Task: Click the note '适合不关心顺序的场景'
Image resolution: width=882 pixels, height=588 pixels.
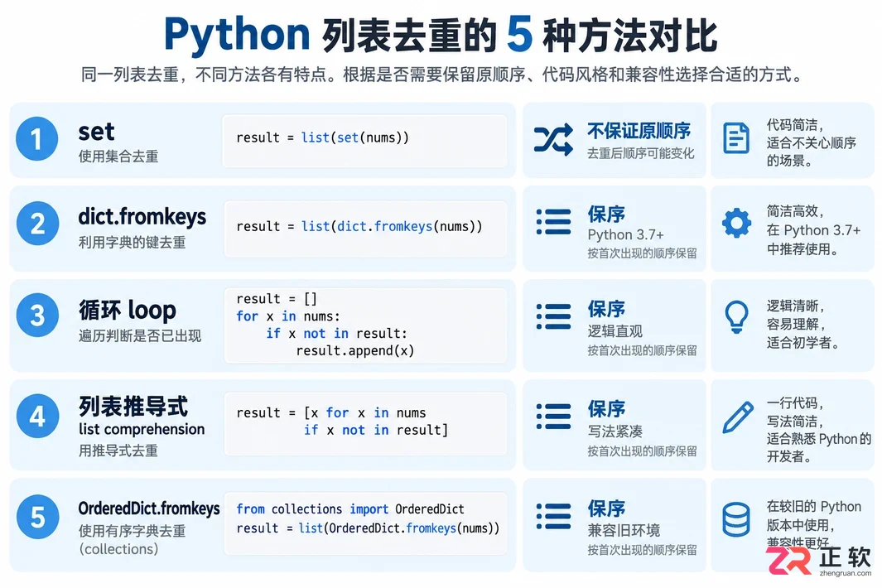Action: click(x=811, y=152)
